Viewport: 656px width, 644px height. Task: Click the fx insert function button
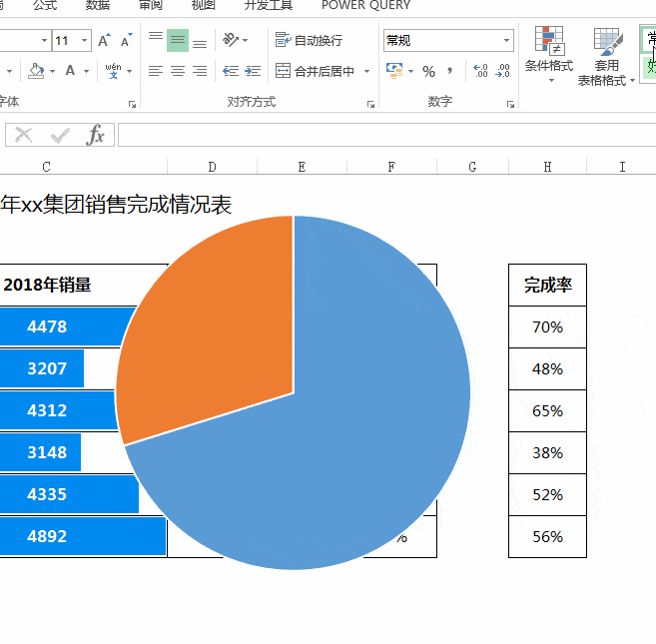point(96,135)
